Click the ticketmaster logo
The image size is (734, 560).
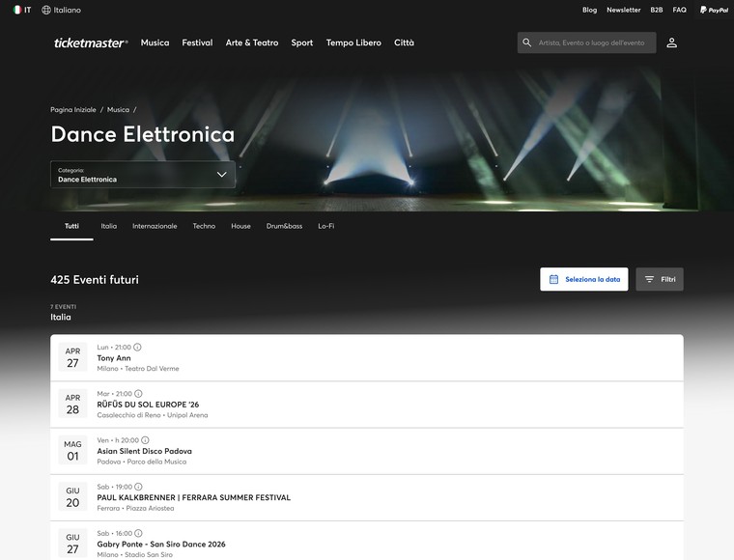(x=91, y=43)
